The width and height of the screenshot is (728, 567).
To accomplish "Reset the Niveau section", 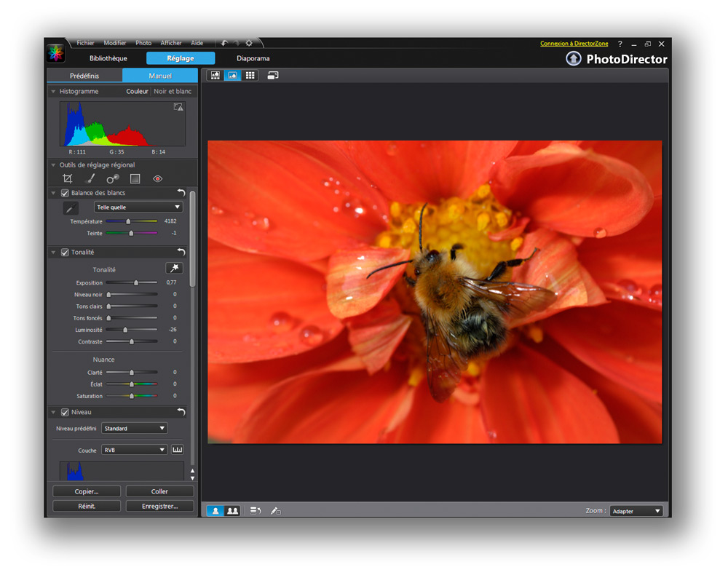I will 181,412.
